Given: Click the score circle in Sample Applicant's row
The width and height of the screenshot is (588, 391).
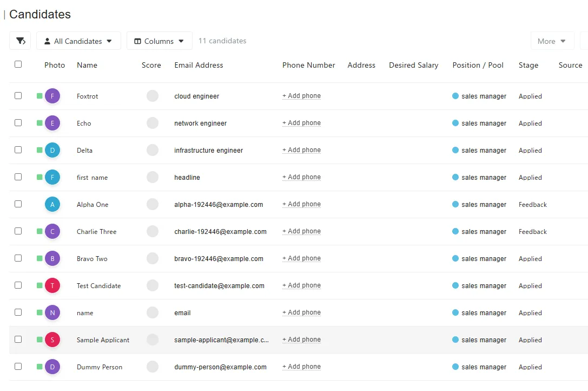Looking at the screenshot, I should (153, 339).
